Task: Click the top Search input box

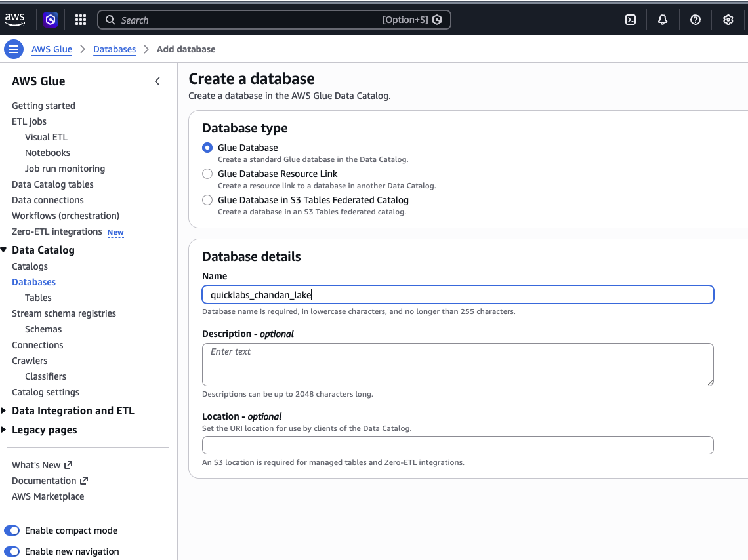Action: coord(274,20)
